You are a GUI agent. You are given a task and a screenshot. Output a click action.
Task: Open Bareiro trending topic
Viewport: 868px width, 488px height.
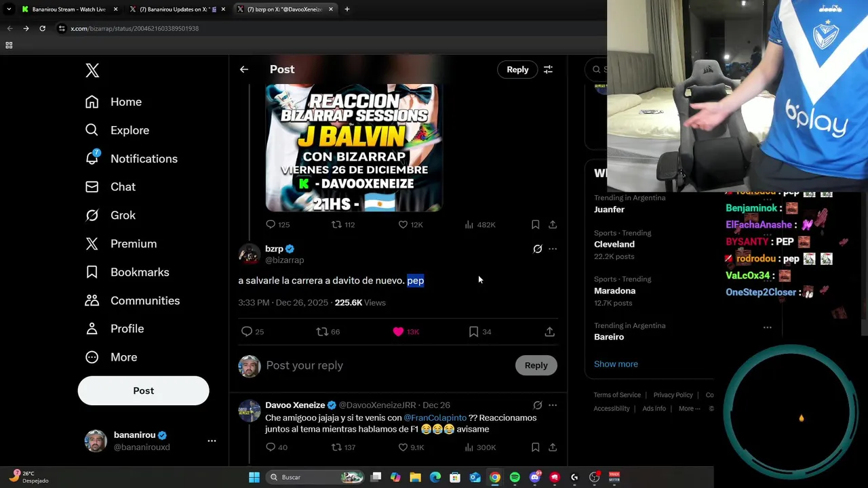pyautogui.click(x=609, y=337)
